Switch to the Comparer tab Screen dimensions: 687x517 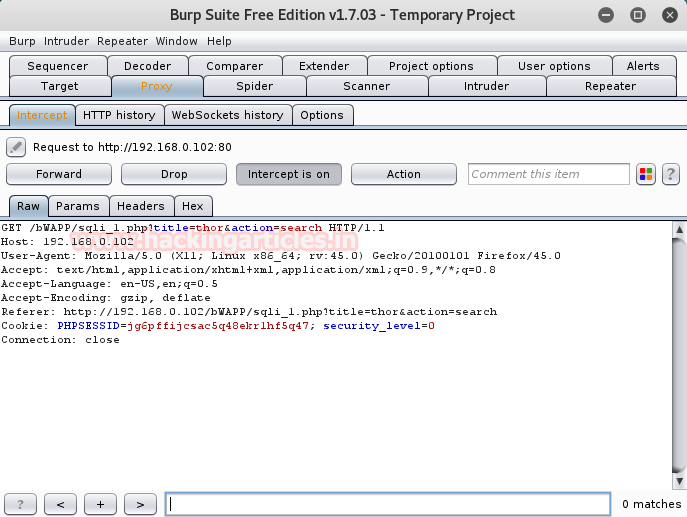click(x=235, y=66)
